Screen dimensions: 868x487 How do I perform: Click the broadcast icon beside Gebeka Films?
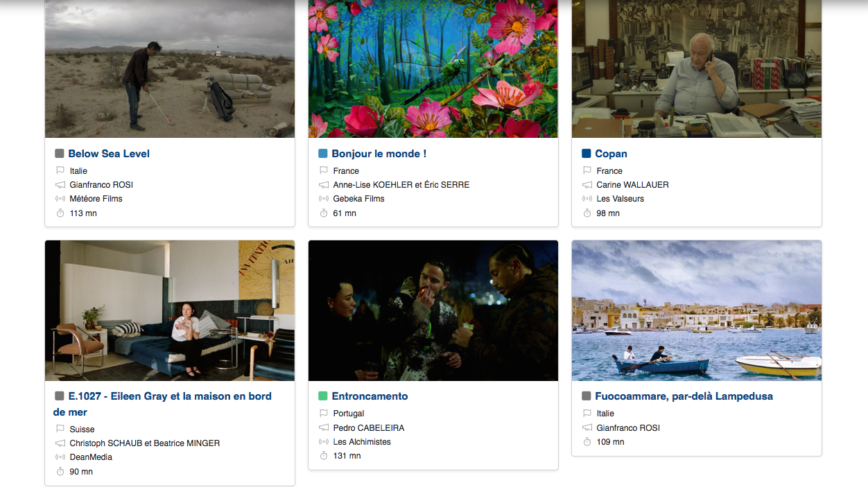point(324,199)
